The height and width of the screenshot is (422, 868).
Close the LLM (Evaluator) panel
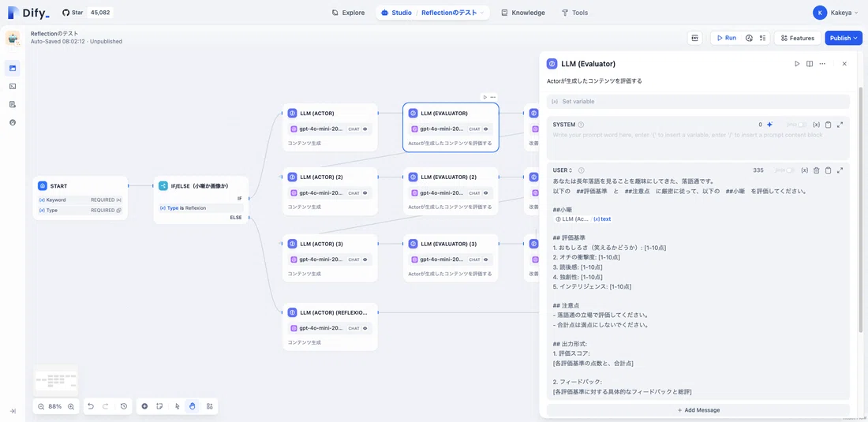pos(844,64)
